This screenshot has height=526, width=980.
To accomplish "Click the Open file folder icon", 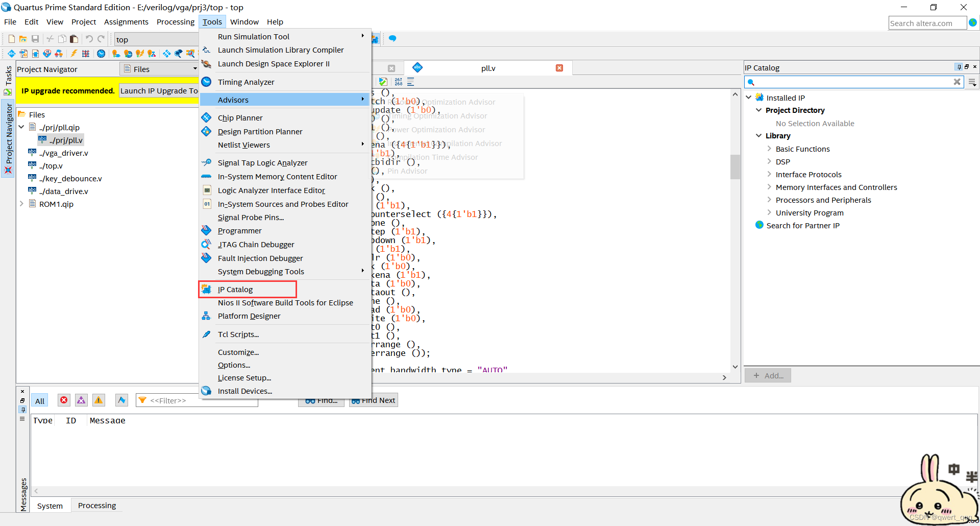I will 23,39.
